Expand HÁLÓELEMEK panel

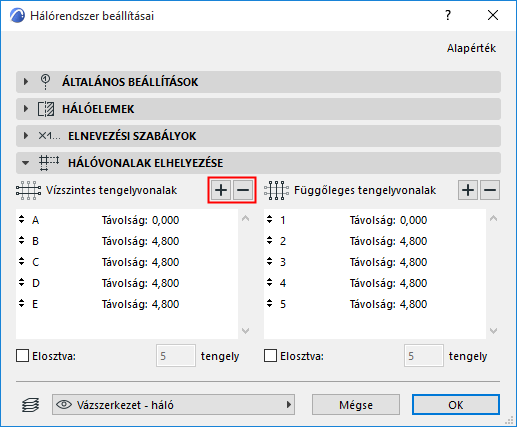26,109
